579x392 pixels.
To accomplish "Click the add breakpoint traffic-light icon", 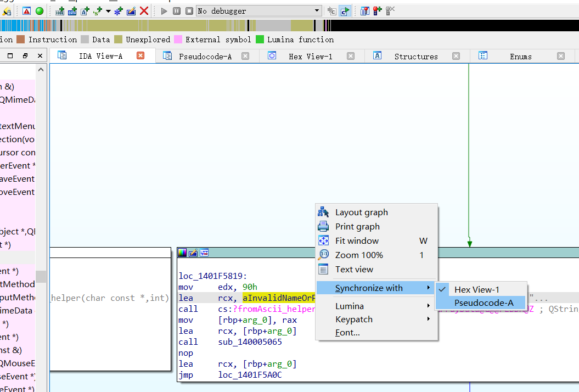I will (378, 11).
